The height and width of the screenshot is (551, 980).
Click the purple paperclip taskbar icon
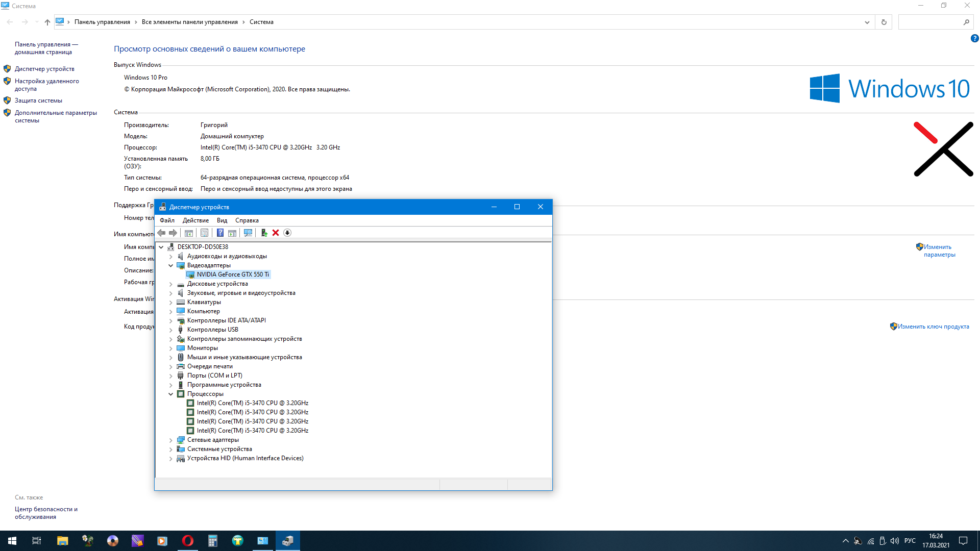click(138, 541)
